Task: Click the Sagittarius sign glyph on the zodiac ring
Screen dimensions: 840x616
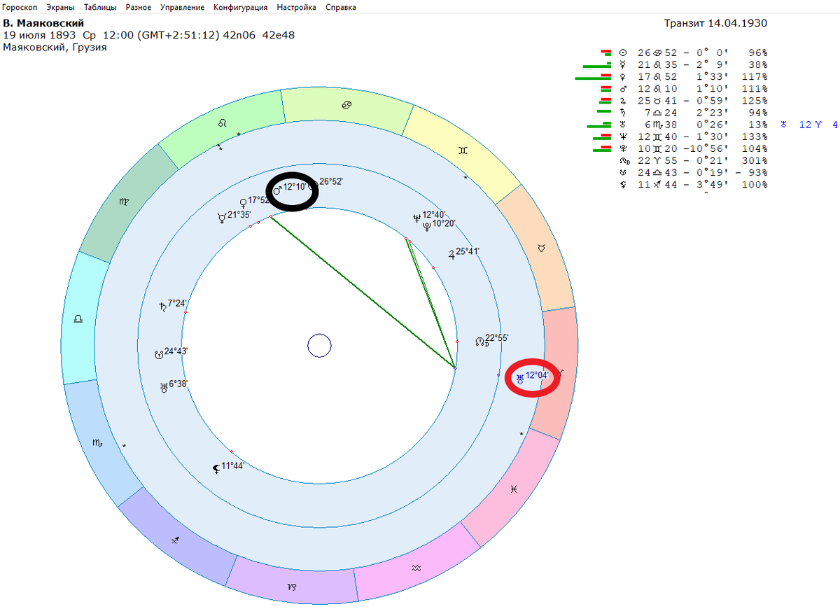Action: [176, 540]
